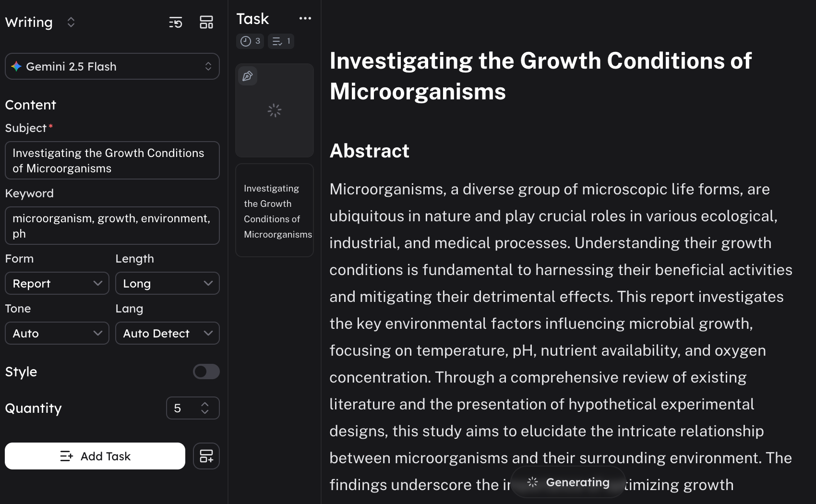Open the Task panel three-dots menu
The height and width of the screenshot is (504, 816).
click(x=305, y=19)
